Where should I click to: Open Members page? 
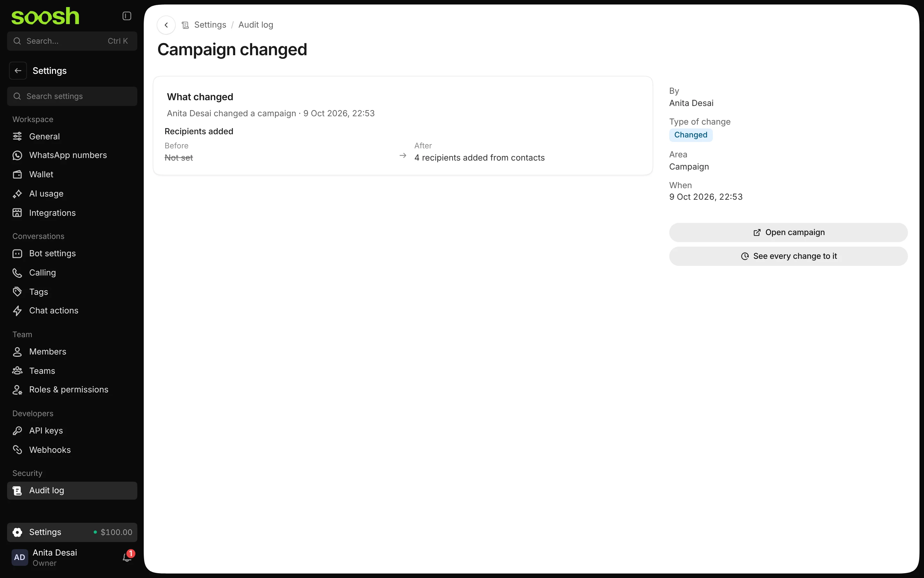pos(72,352)
